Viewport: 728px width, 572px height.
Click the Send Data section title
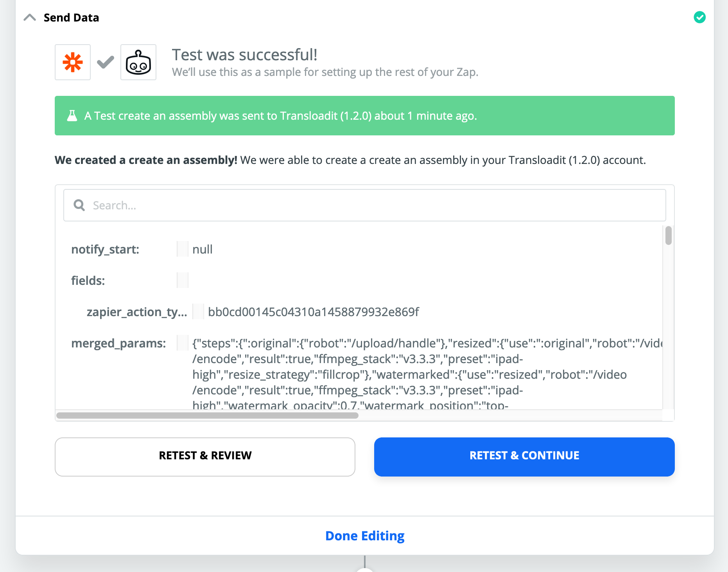click(71, 18)
